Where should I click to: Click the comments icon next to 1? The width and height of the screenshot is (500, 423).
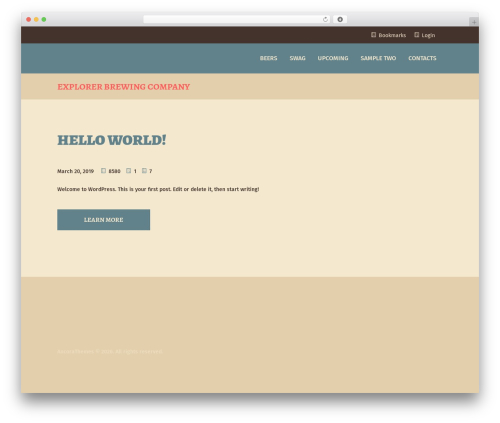point(128,171)
